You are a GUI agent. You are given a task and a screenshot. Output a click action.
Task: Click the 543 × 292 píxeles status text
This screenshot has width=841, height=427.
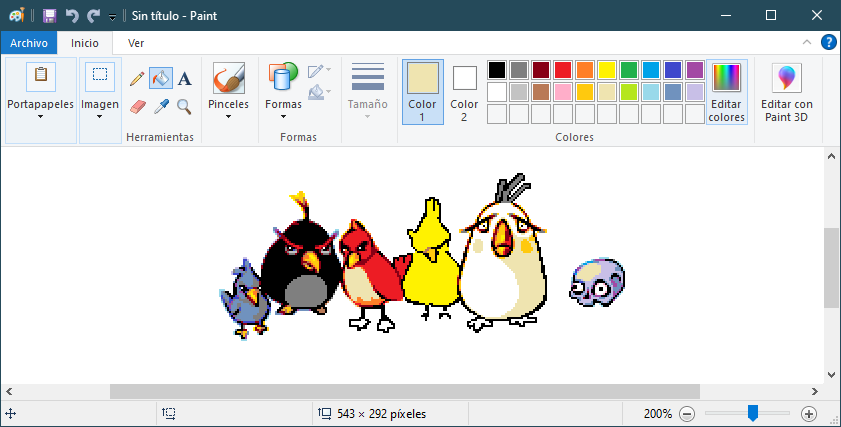tap(382, 414)
